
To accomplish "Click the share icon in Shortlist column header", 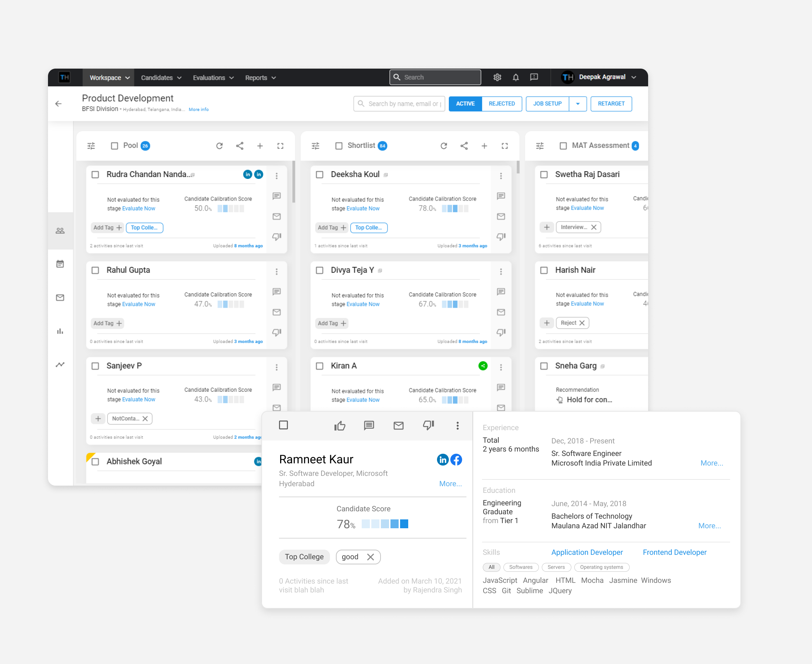I will pyautogui.click(x=464, y=146).
